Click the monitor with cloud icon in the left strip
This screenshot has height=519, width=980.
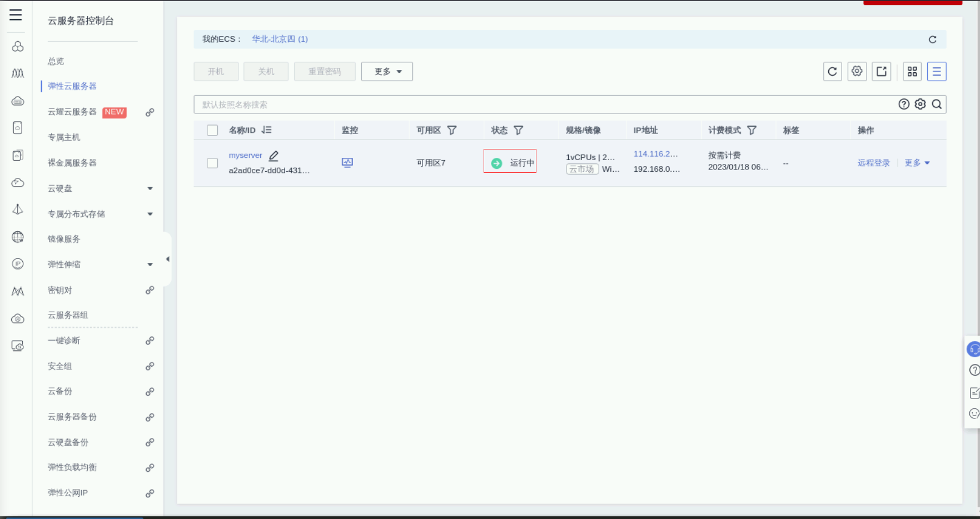click(18, 346)
